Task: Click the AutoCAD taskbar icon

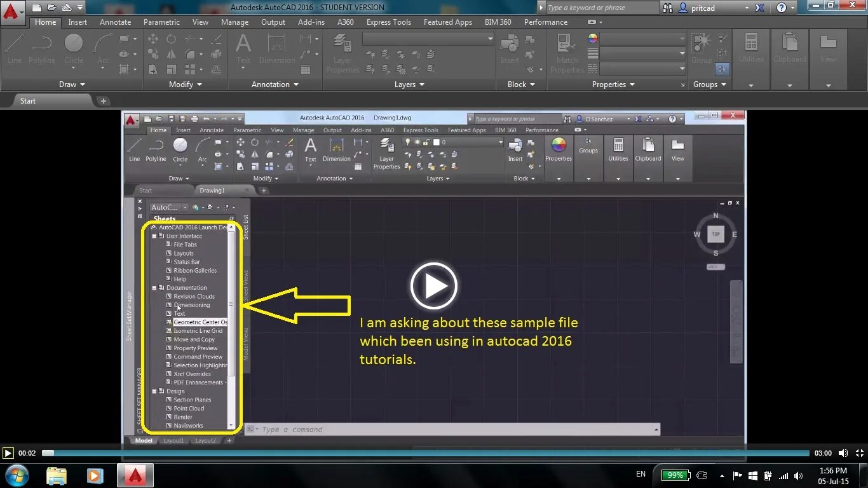Action: [x=135, y=475]
